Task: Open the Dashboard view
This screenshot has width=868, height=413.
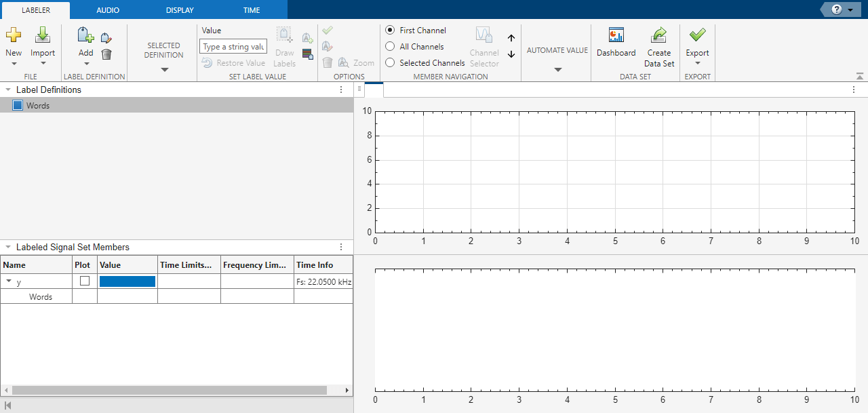Action: pos(616,36)
